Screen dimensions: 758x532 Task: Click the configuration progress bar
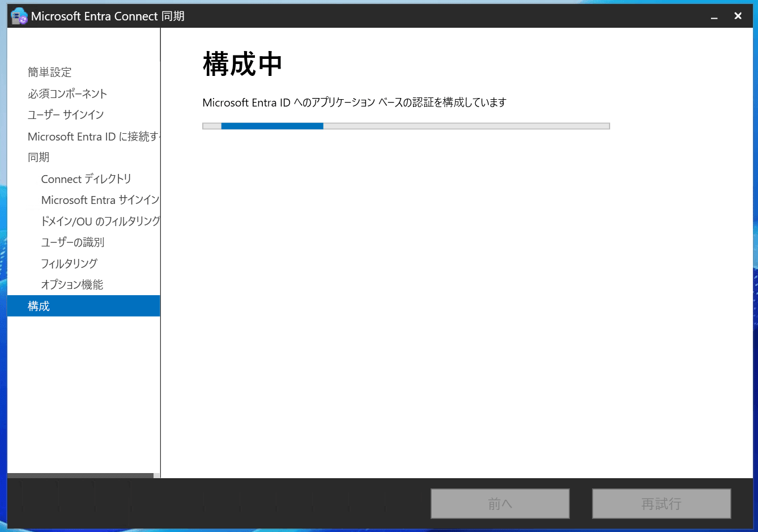pyautogui.click(x=406, y=126)
